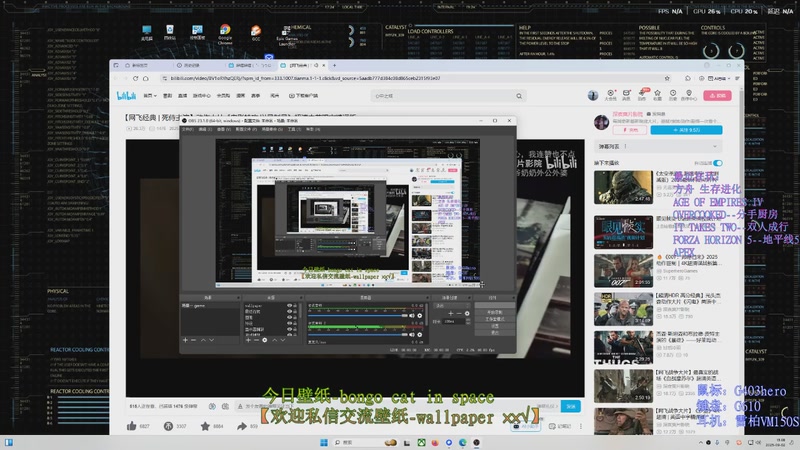
Task: Add a new source in OBS Sources panel
Action: point(248,340)
